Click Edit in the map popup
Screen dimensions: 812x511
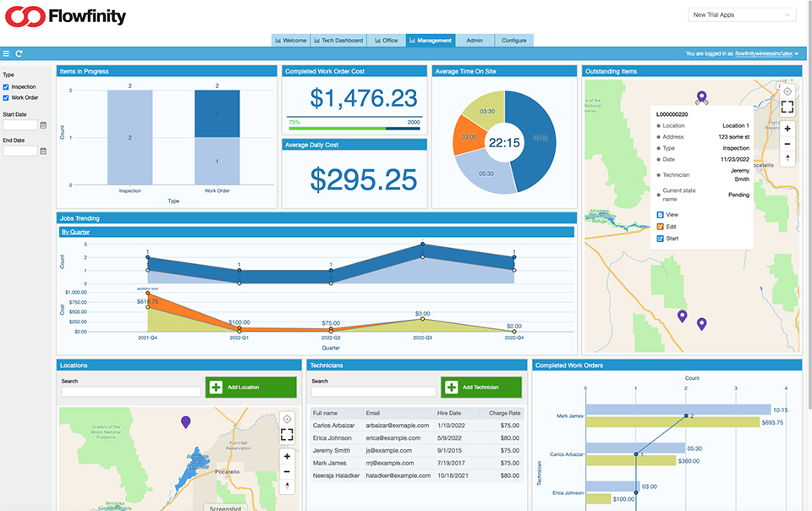point(671,227)
